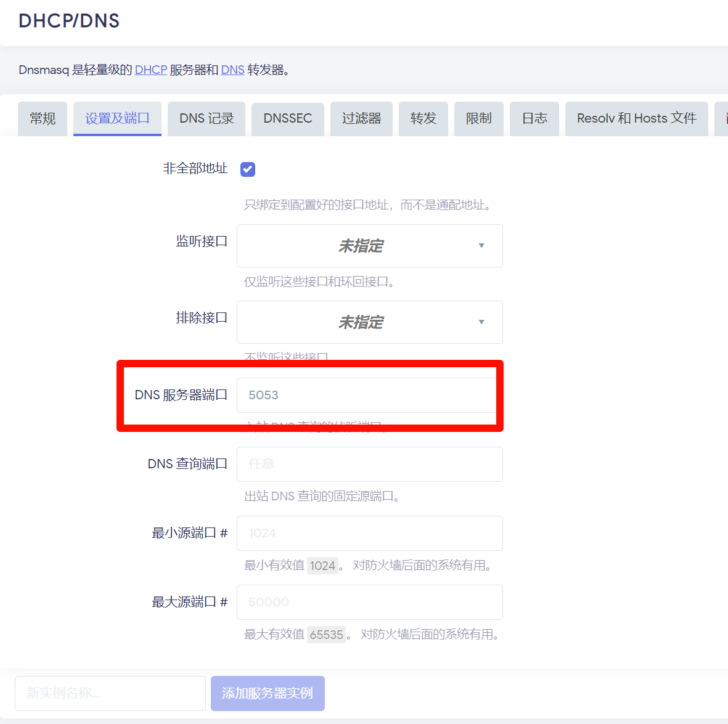The height and width of the screenshot is (724, 728).
Task: Switch to the 常规 tab
Action: (x=43, y=118)
